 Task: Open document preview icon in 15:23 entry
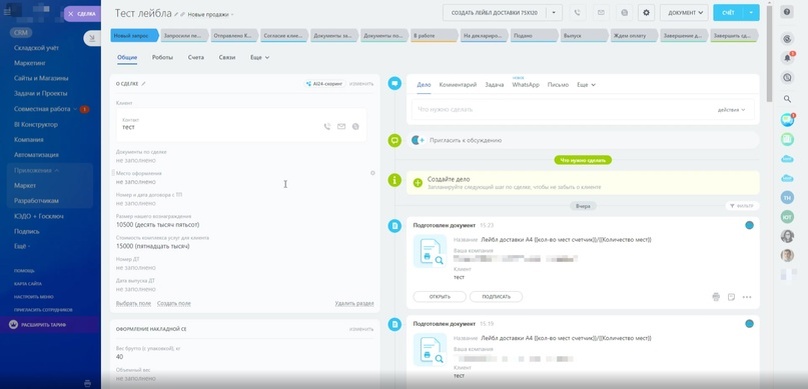pos(430,251)
